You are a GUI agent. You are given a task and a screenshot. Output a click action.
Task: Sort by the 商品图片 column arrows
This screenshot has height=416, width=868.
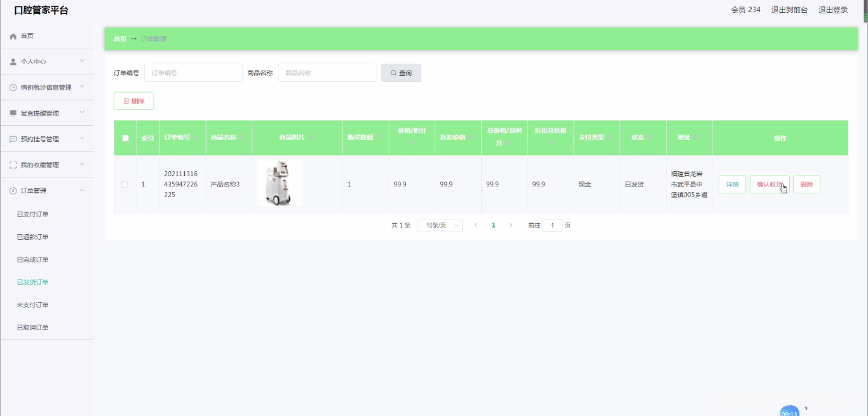click(310, 138)
